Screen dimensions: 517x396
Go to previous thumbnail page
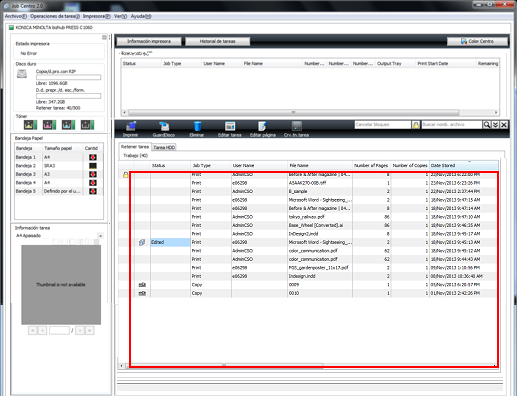coord(42,330)
